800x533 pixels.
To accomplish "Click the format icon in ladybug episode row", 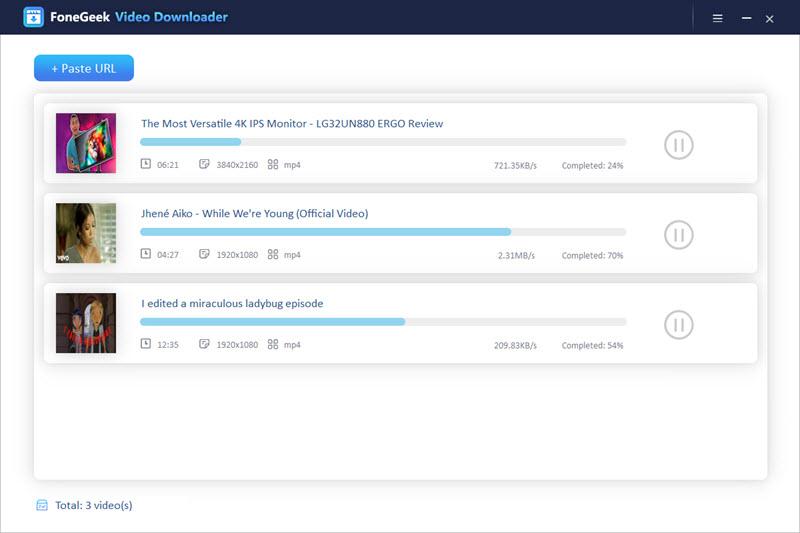I will [x=273, y=344].
